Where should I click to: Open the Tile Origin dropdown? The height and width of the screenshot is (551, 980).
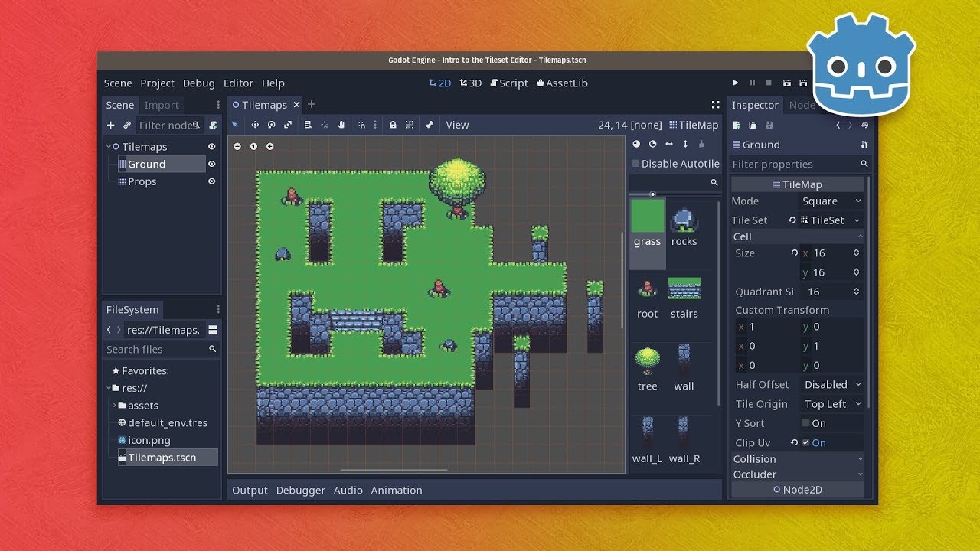831,404
